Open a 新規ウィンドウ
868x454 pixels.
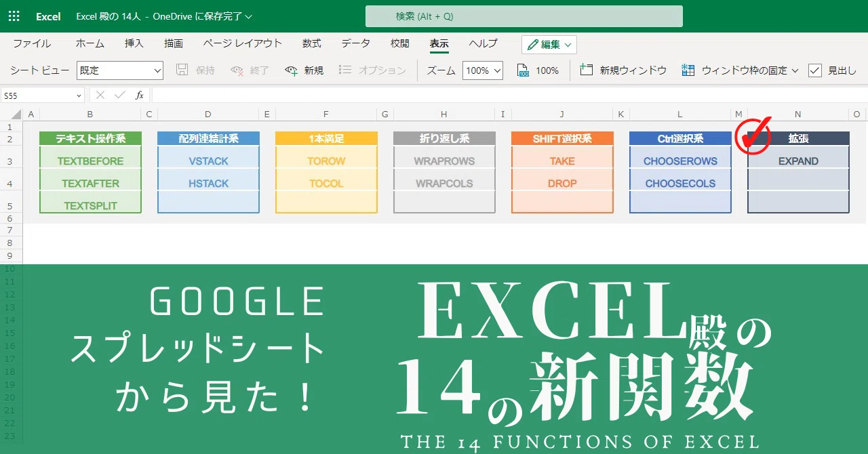click(624, 70)
